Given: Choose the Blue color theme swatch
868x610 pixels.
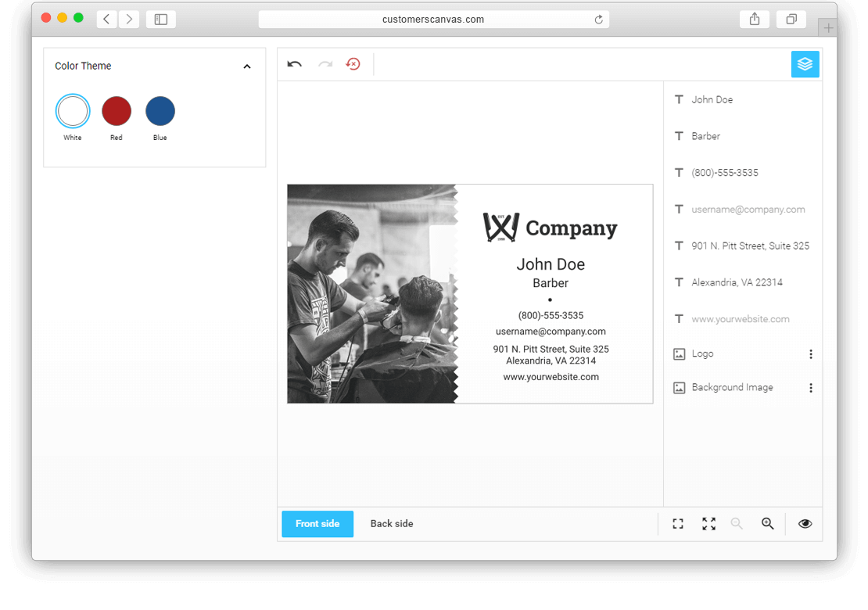Looking at the screenshot, I should (160, 112).
